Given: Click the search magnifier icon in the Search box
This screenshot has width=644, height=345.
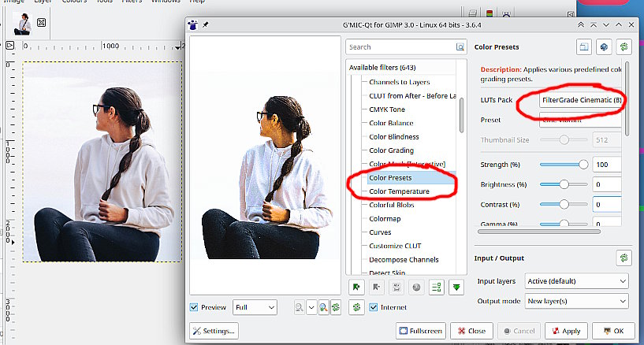Looking at the screenshot, I should pyautogui.click(x=460, y=47).
